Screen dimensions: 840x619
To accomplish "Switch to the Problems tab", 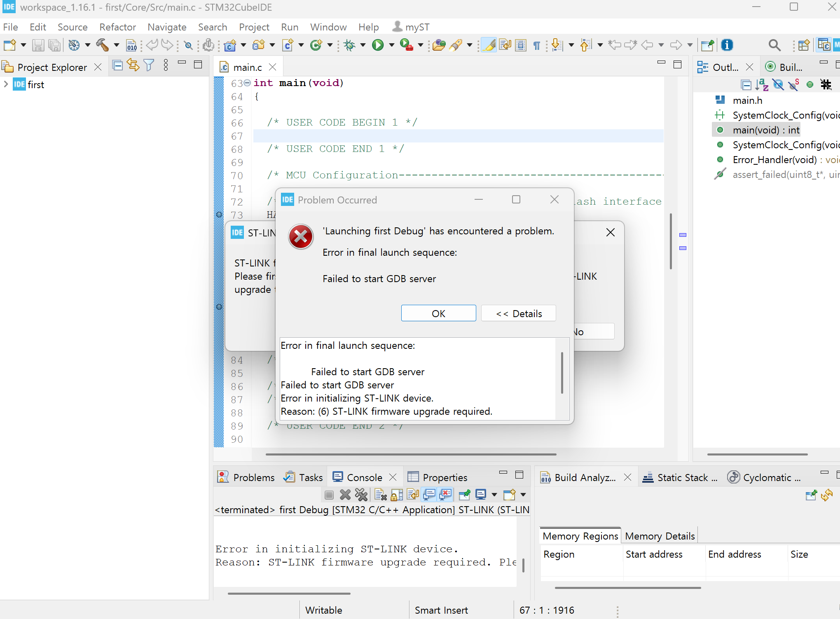I will coord(246,477).
